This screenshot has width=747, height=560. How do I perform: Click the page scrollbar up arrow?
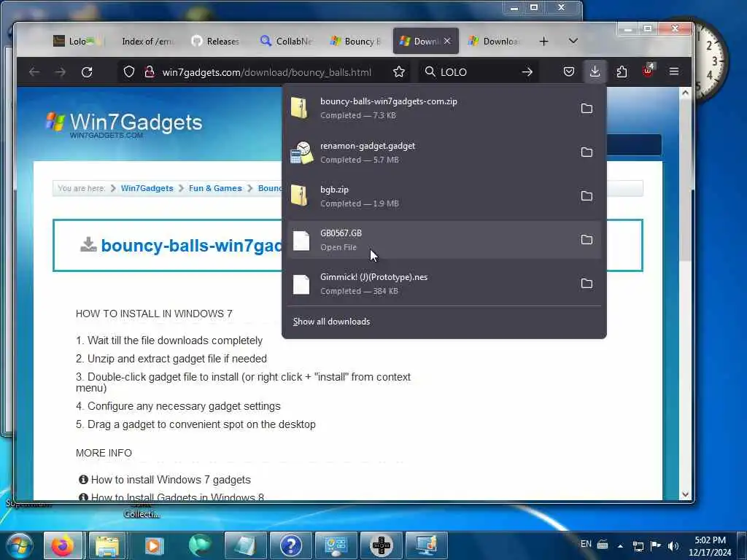[685, 93]
